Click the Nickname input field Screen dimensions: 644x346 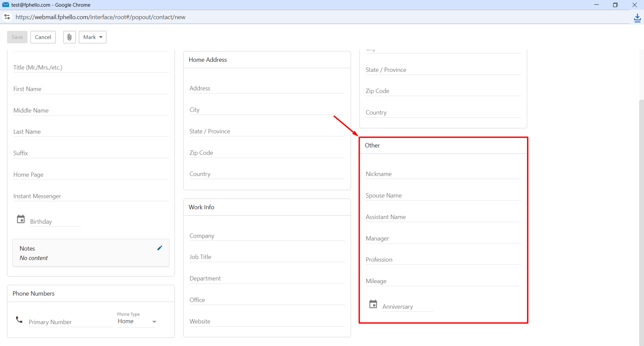click(x=443, y=174)
